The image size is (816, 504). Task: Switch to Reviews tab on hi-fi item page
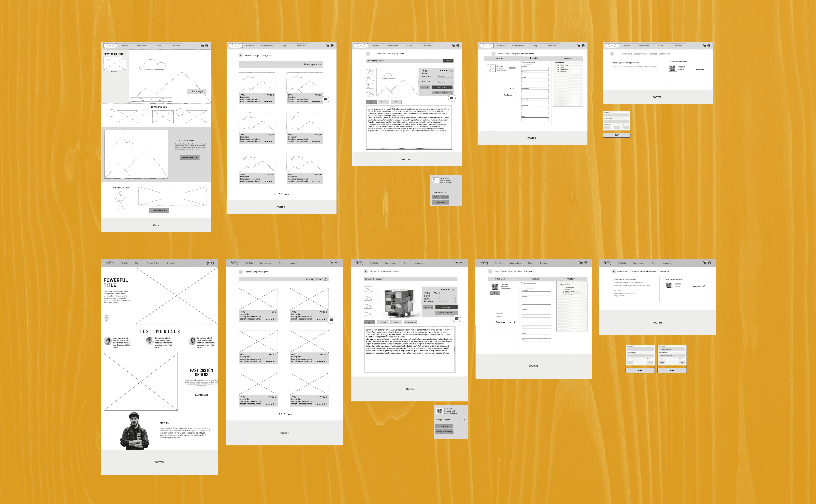383,322
